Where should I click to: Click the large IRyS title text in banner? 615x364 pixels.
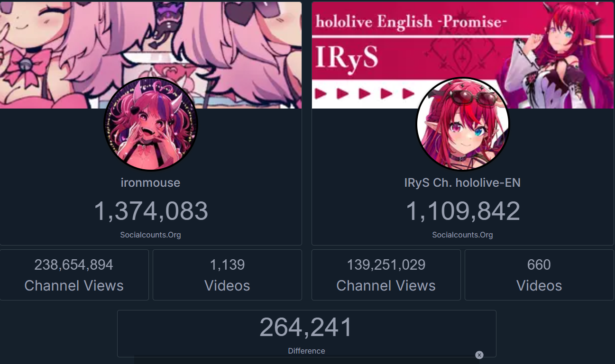click(347, 61)
